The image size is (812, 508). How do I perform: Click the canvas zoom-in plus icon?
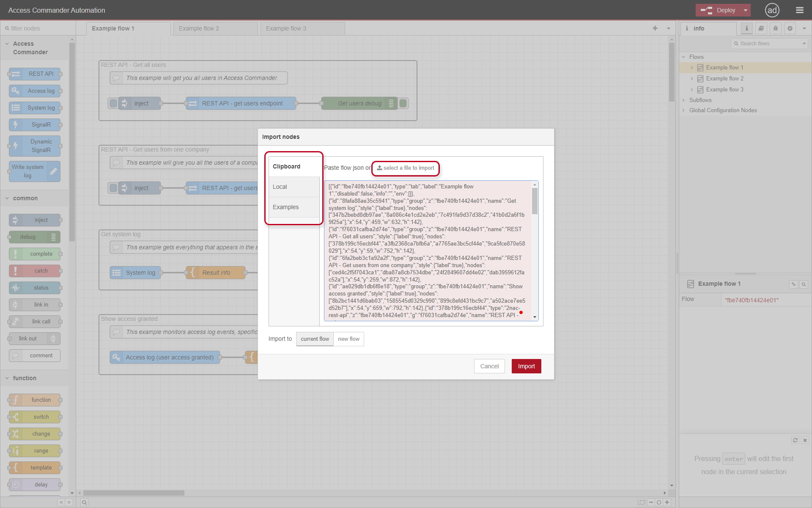[667, 502]
